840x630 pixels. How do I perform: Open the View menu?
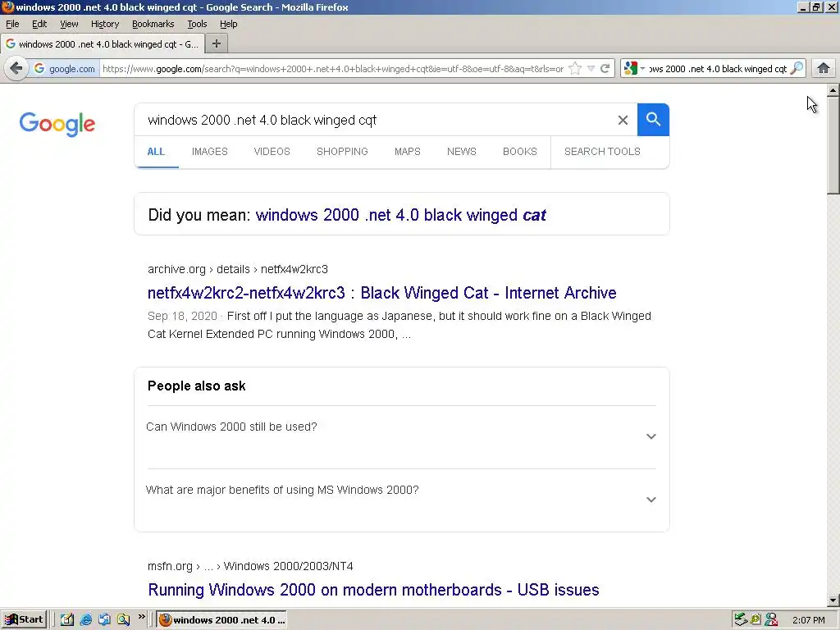tap(69, 24)
